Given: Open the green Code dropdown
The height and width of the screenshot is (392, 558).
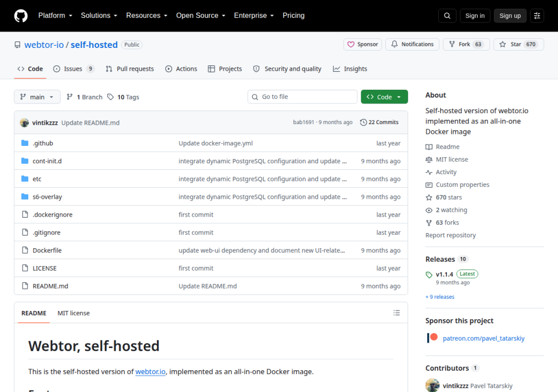Looking at the screenshot, I should [x=384, y=97].
